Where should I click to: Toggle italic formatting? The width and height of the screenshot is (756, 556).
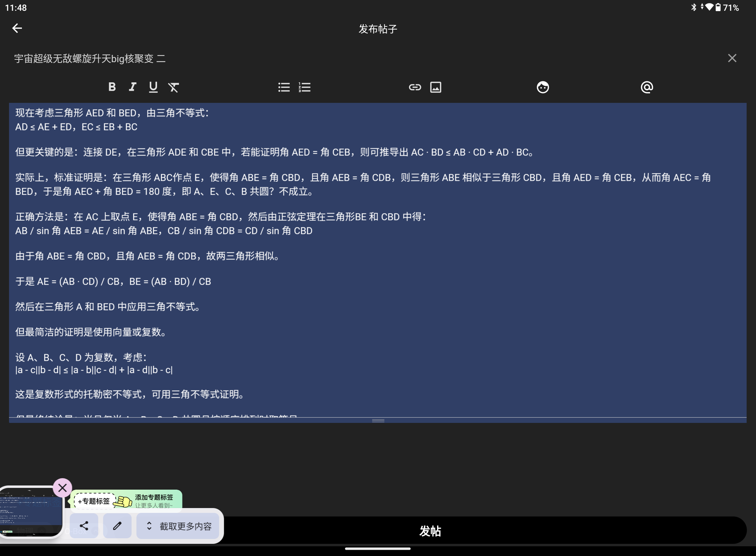coord(132,87)
